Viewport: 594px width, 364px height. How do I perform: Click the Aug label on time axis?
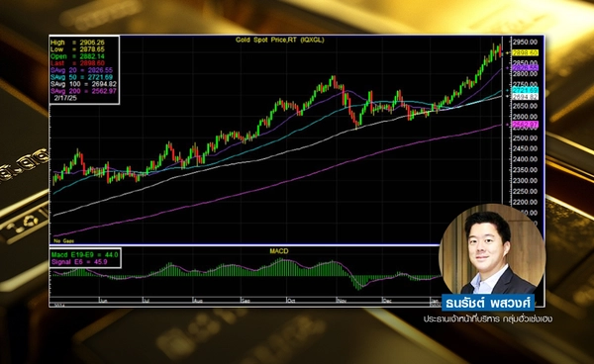(197, 301)
